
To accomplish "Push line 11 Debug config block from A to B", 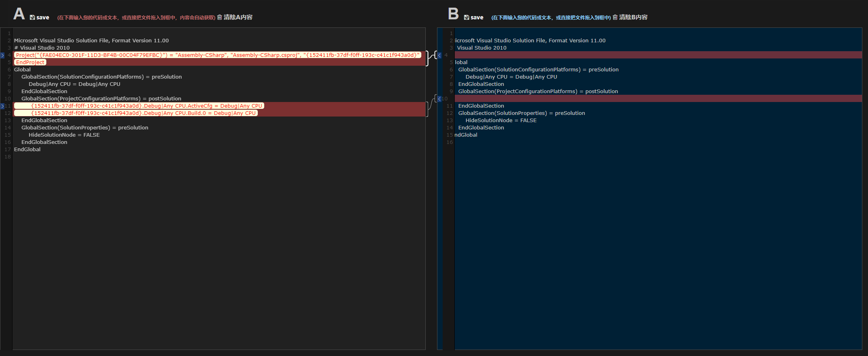I will pyautogui.click(x=2, y=106).
